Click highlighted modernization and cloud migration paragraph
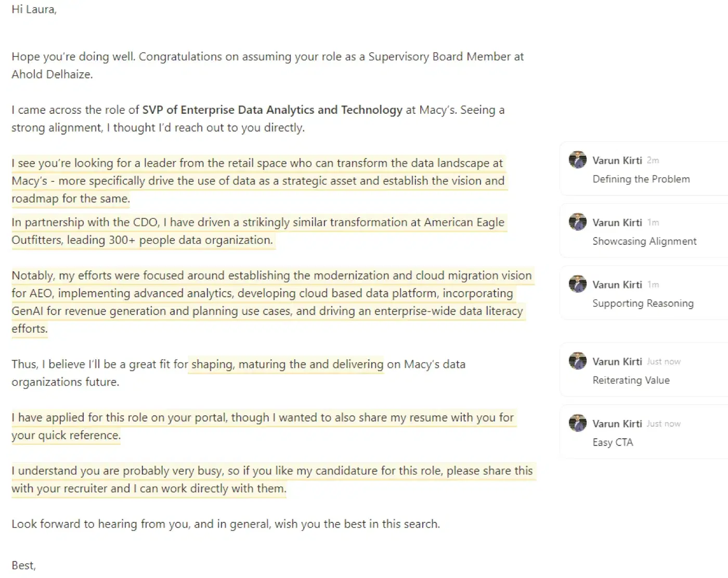This screenshot has width=728, height=578. (272, 302)
